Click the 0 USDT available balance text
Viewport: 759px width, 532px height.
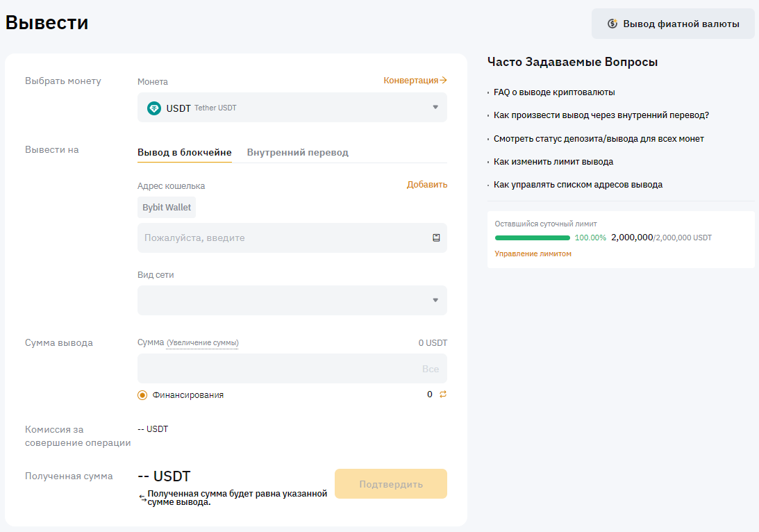pyautogui.click(x=433, y=342)
